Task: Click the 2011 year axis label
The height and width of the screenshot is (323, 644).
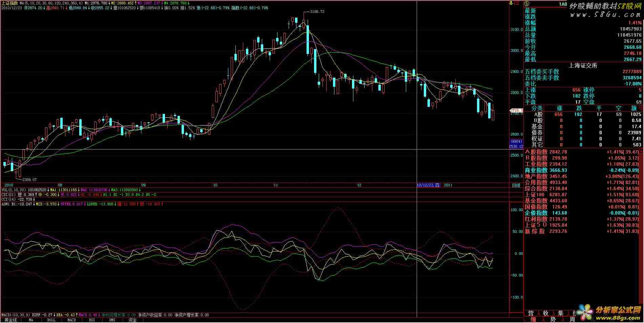Action: click(448, 185)
